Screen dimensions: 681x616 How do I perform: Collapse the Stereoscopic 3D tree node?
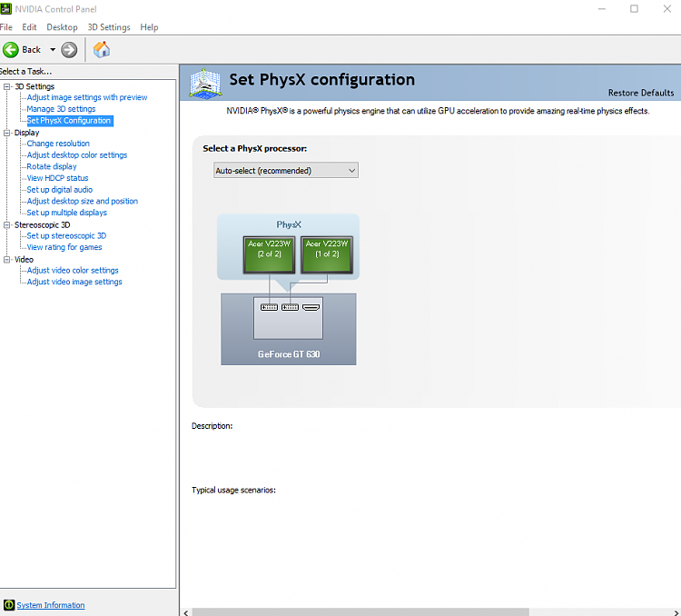coord(6,224)
